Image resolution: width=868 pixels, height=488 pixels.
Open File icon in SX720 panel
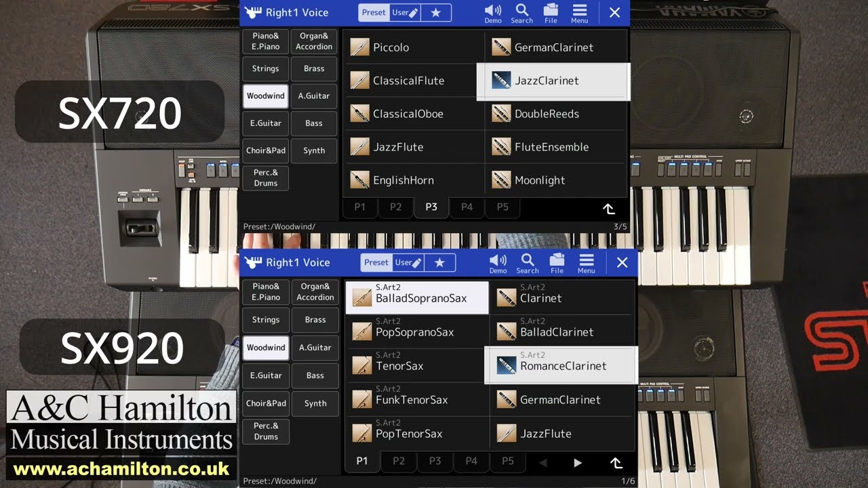point(551,13)
